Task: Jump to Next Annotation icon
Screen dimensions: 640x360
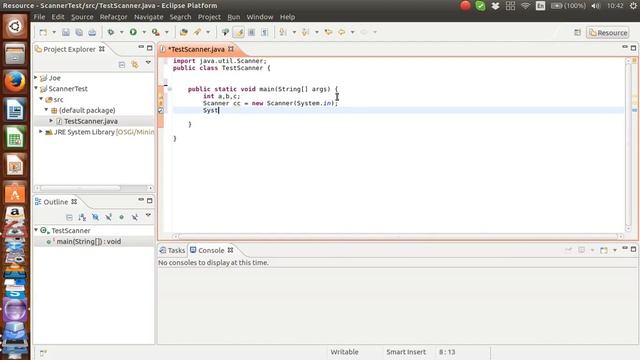Action: pyautogui.click(x=283, y=32)
